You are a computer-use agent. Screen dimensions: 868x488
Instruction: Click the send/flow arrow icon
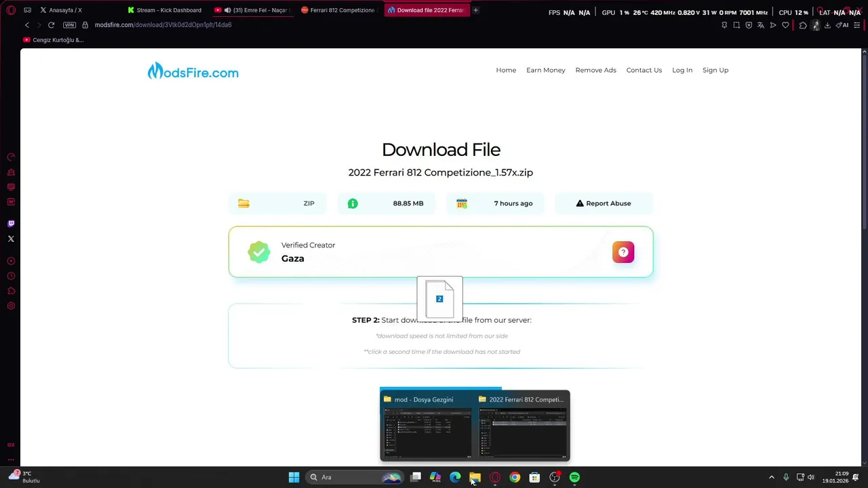(x=773, y=25)
